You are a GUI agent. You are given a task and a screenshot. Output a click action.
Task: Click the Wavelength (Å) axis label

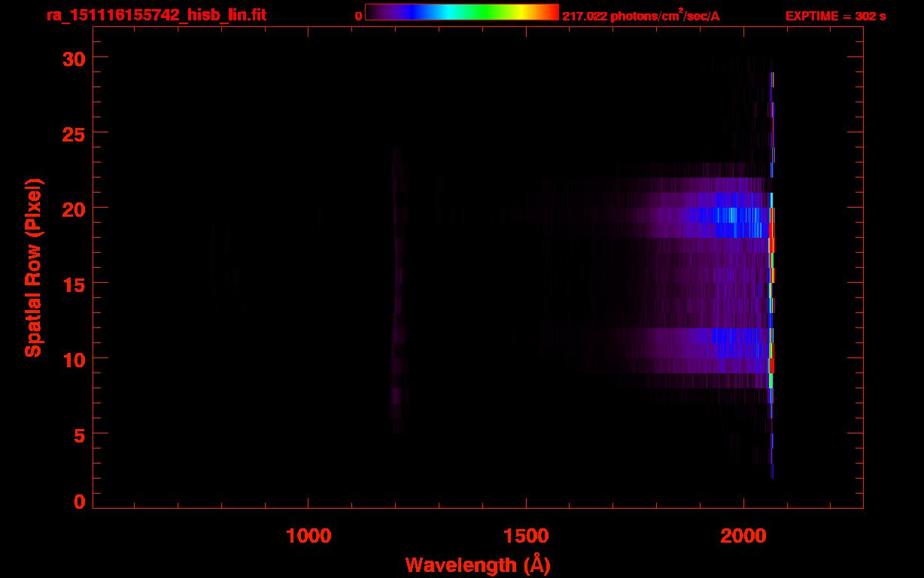pyautogui.click(x=478, y=564)
